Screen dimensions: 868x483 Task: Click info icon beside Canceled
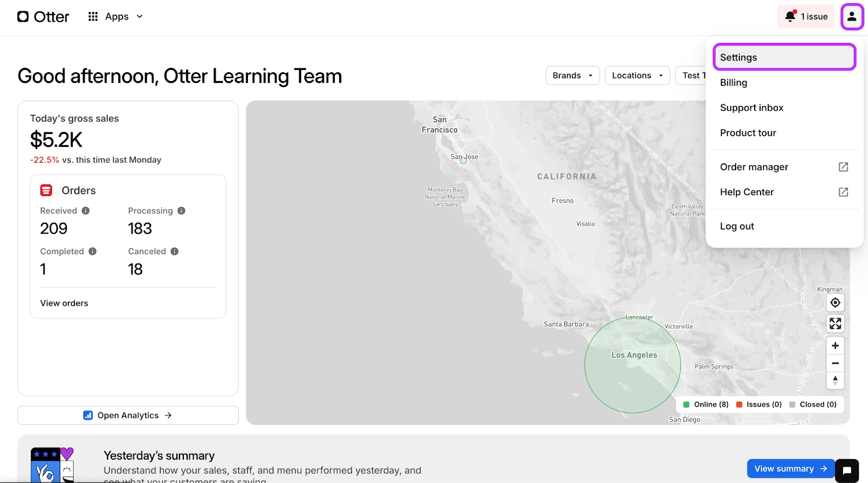[175, 252]
